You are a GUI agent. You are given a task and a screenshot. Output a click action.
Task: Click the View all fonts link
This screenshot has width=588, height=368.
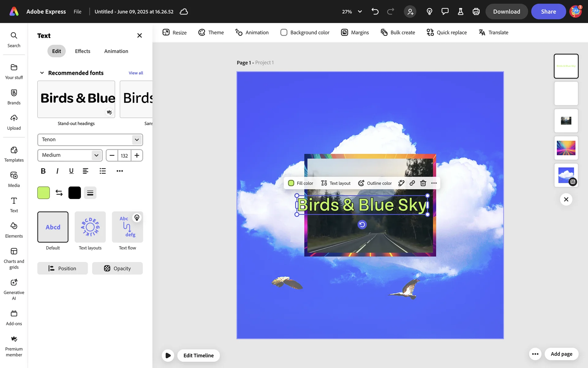click(x=136, y=73)
